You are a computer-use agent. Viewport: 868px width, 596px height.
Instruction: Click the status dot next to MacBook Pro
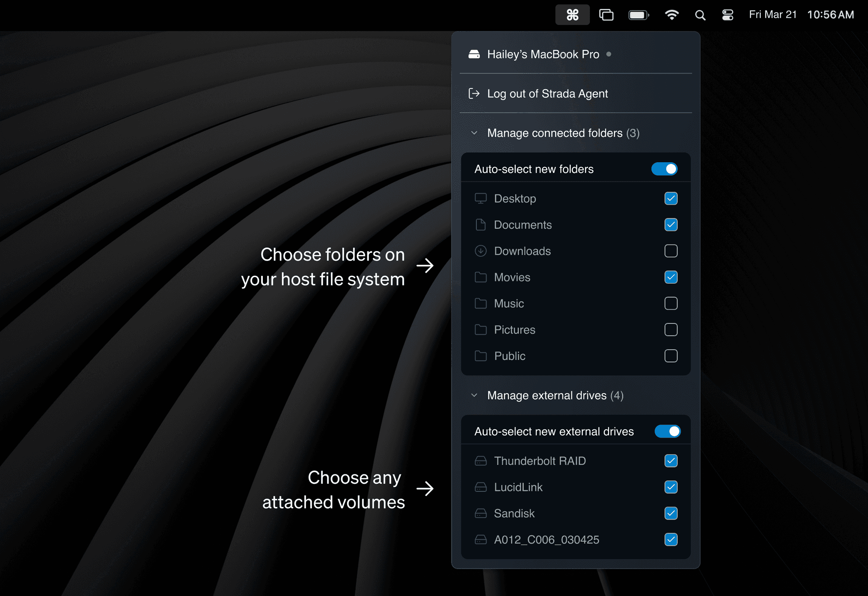pos(609,54)
